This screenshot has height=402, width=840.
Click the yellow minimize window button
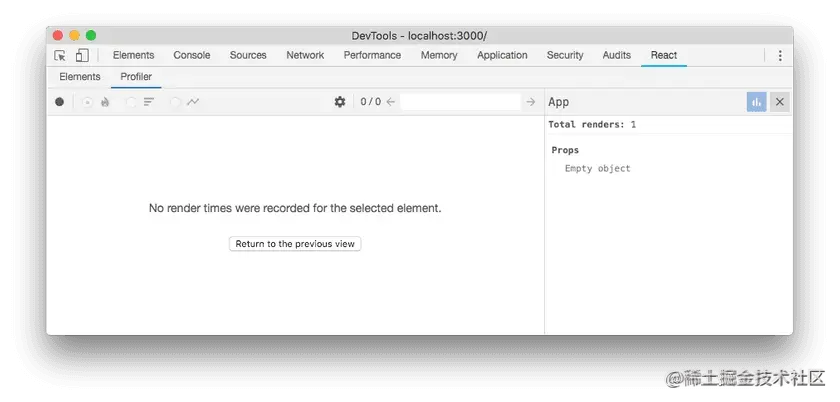[x=74, y=35]
